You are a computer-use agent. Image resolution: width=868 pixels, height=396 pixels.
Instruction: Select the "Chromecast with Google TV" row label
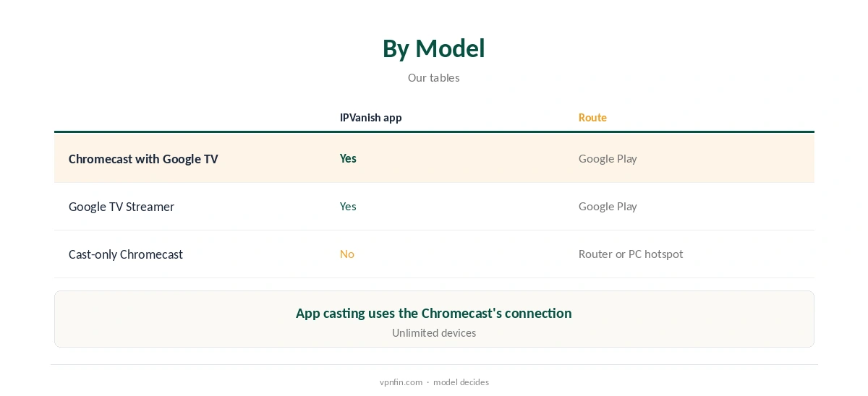[143, 159]
